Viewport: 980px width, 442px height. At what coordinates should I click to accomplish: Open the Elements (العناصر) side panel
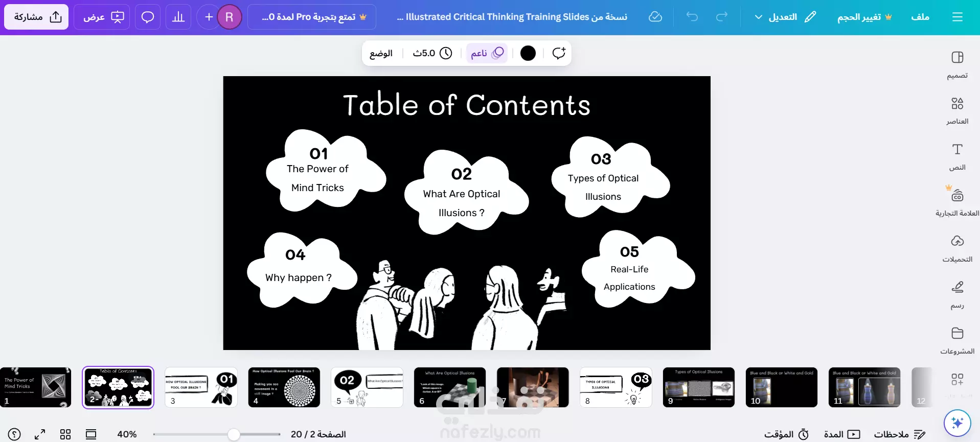click(x=957, y=111)
